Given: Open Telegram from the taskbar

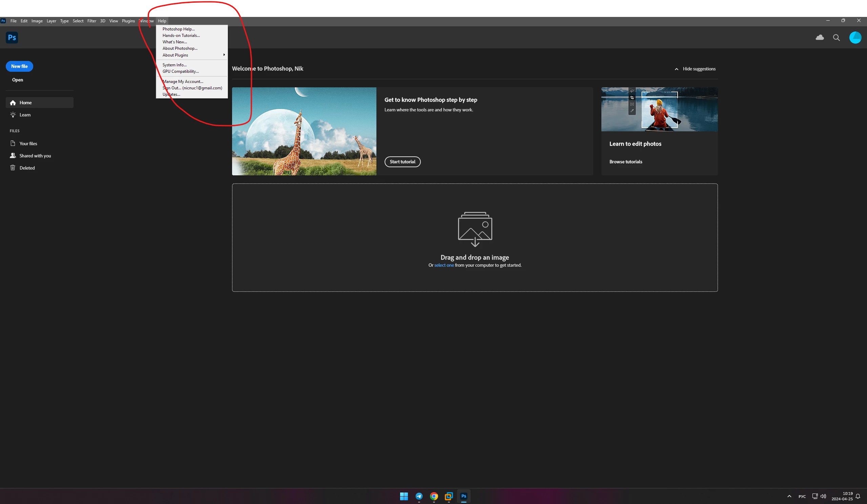Looking at the screenshot, I should [419, 496].
